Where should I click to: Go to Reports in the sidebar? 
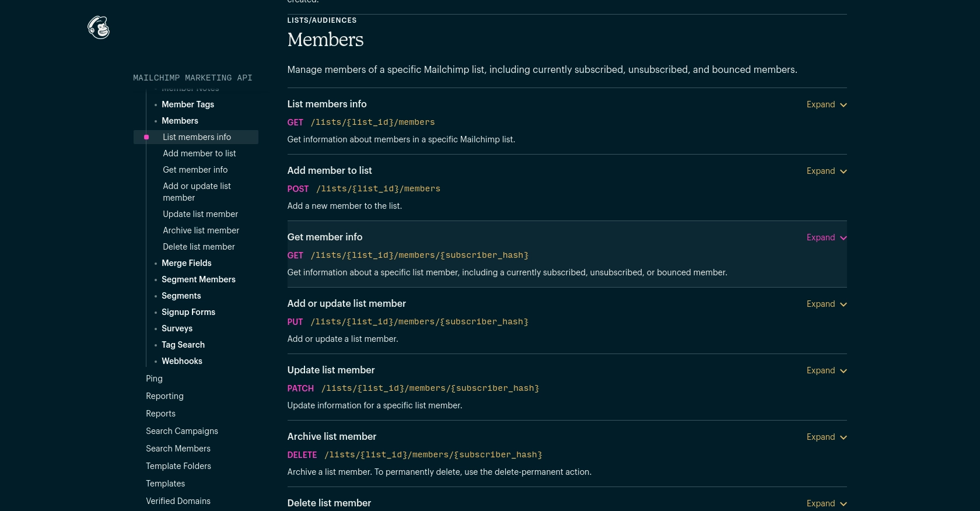click(160, 414)
